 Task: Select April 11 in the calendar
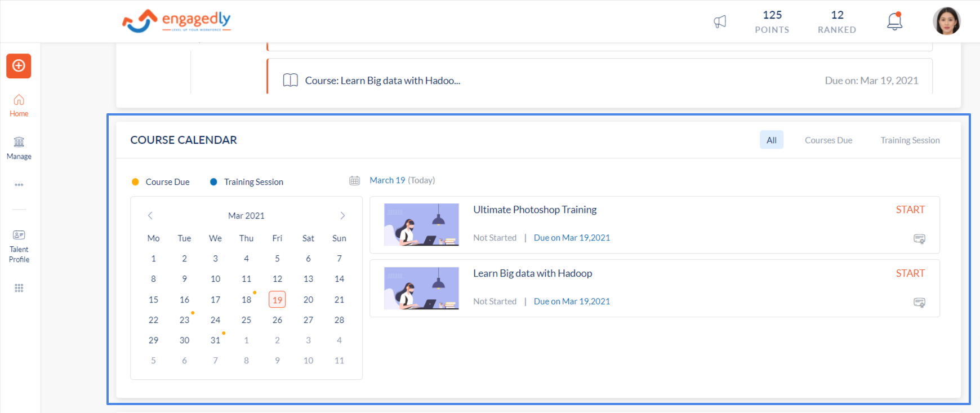[x=339, y=361]
